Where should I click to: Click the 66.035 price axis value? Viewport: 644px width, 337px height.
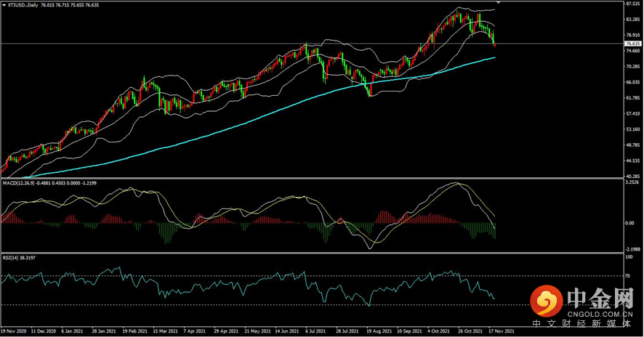pos(633,82)
